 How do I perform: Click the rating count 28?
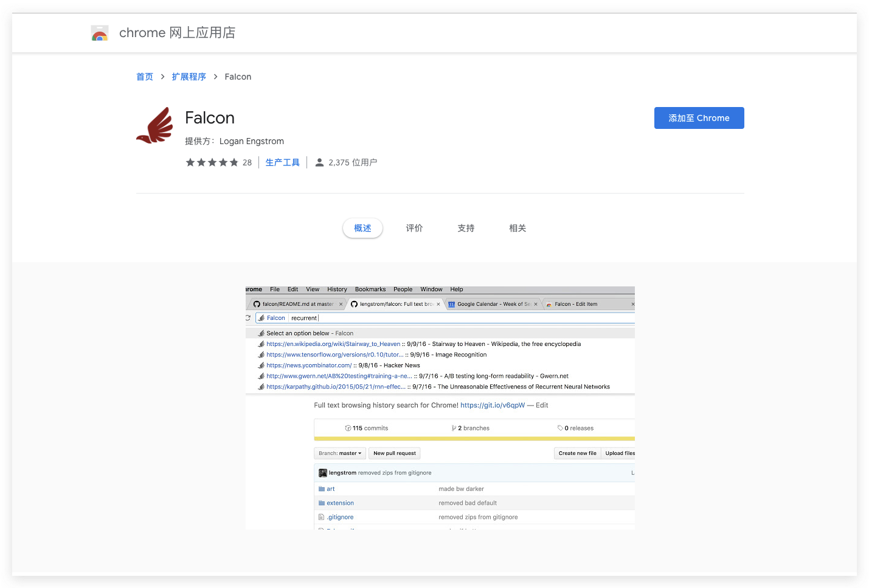247,162
